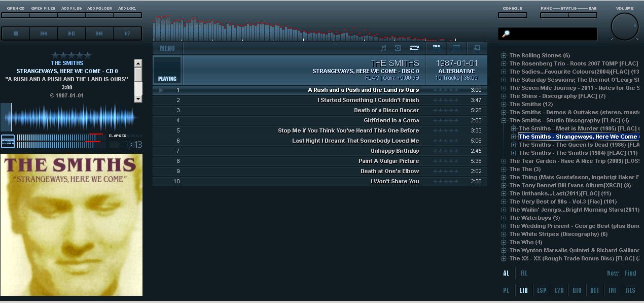Expand The Smiths (12) tree node
The width and height of the screenshot is (644, 303).
tap(504, 105)
